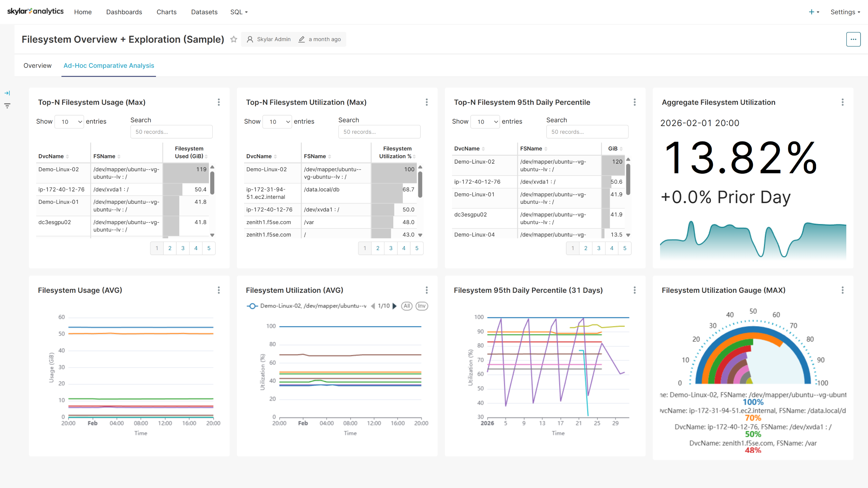Go to page 3 of Utilization table
The width and height of the screenshot is (868, 488).
[x=391, y=248]
